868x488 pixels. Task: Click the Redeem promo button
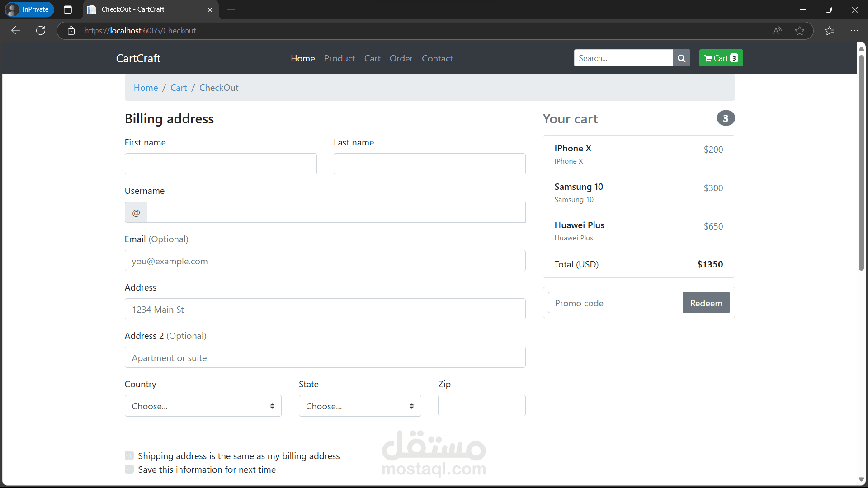click(x=706, y=303)
